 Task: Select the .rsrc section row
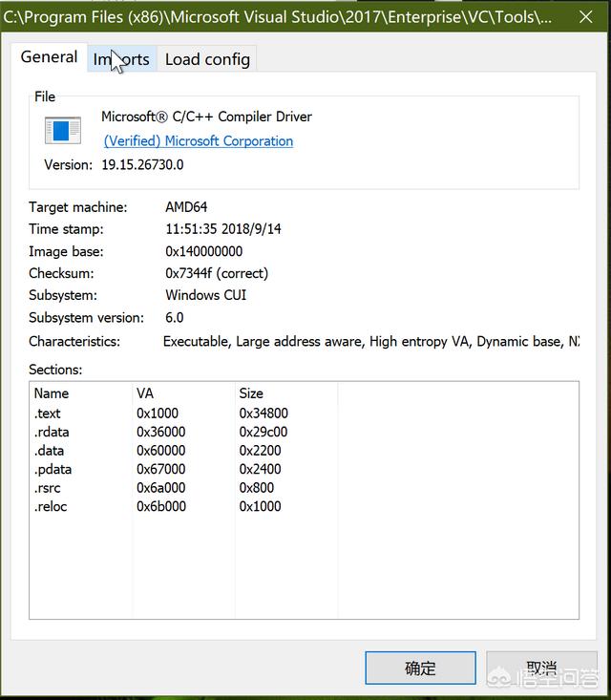click(x=304, y=488)
